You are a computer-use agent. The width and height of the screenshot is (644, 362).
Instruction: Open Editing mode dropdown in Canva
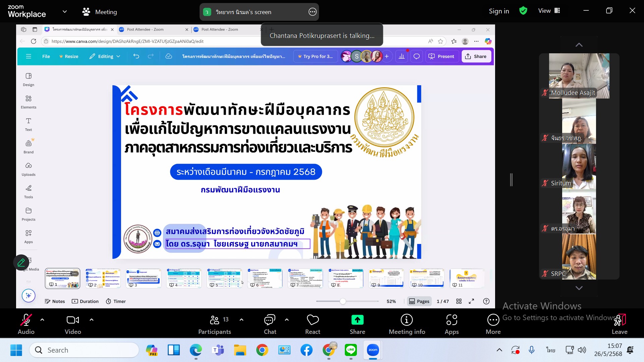tap(105, 56)
